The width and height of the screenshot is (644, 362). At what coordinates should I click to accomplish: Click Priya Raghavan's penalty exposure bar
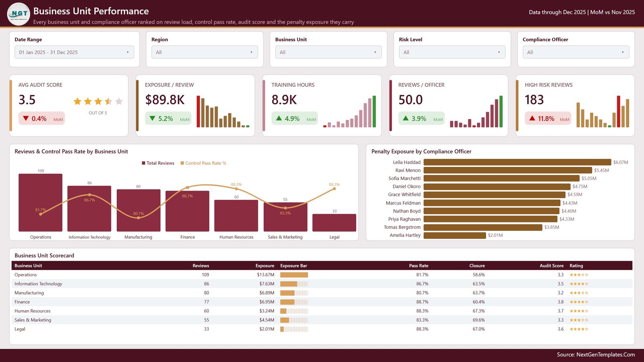click(x=491, y=219)
